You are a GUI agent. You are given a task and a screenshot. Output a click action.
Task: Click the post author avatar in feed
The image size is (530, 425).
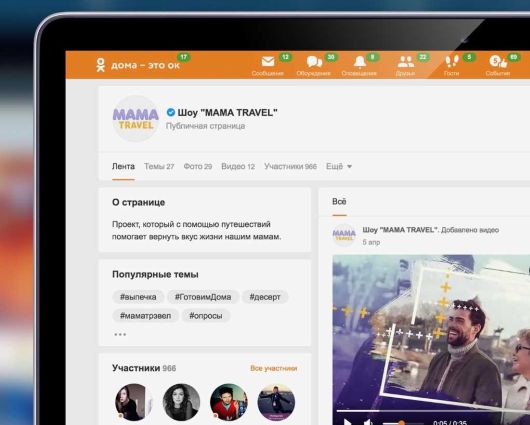[x=344, y=235]
